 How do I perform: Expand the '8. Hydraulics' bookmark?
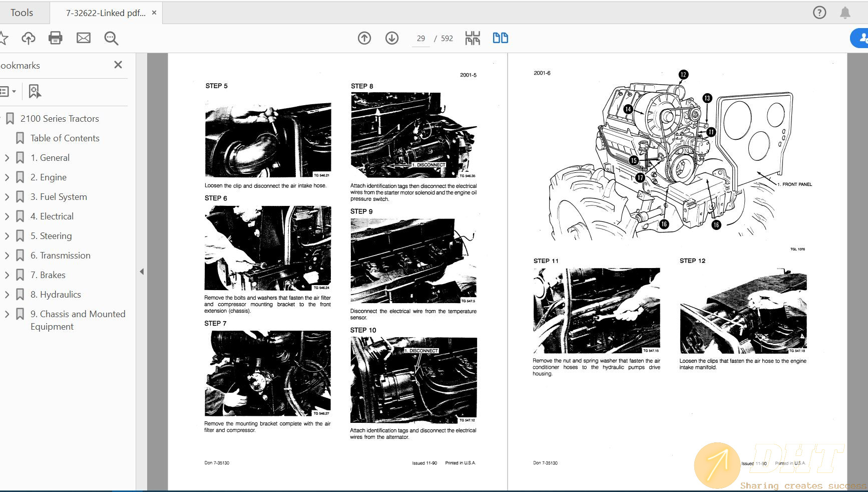click(7, 294)
